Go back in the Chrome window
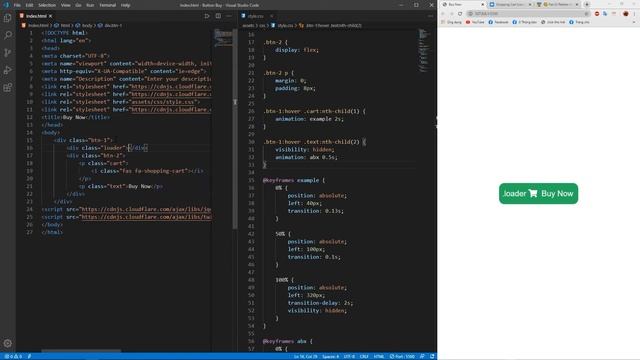This screenshot has height=360, width=640. [x=443, y=13]
